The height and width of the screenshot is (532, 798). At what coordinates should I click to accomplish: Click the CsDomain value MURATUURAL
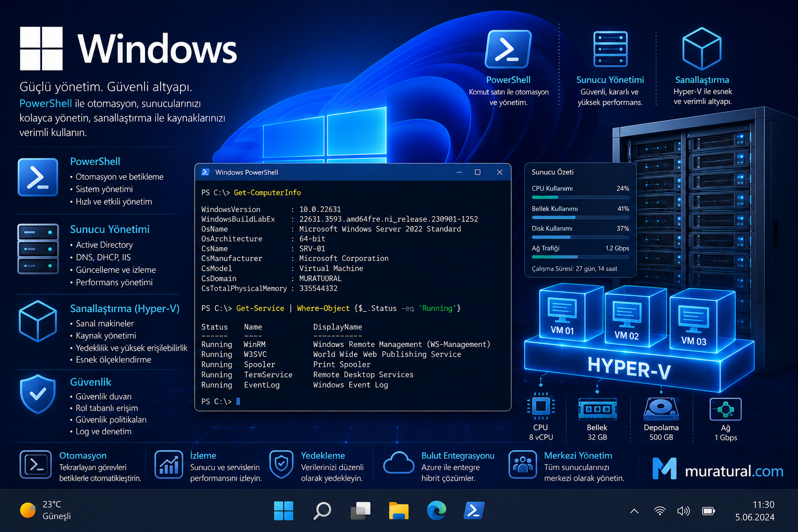click(321, 278)
